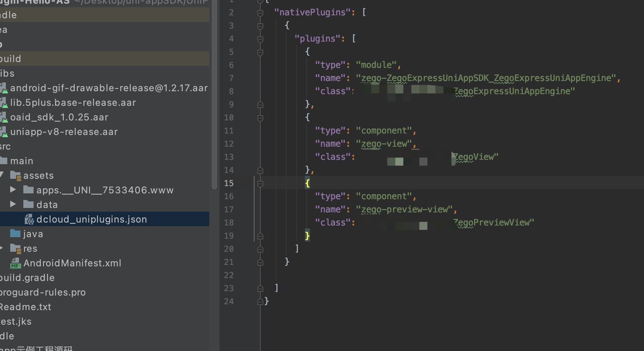Click the uniapp-v8-release.aar archive icon

4,132
